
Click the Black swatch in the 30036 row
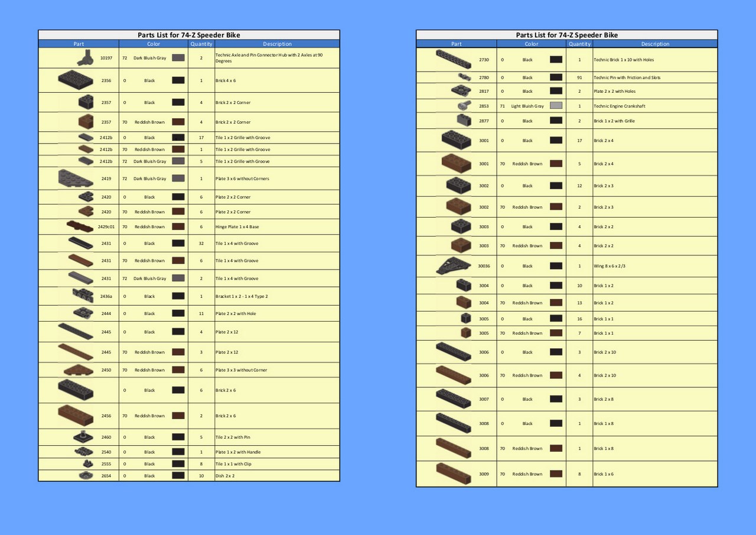[556, 266]
